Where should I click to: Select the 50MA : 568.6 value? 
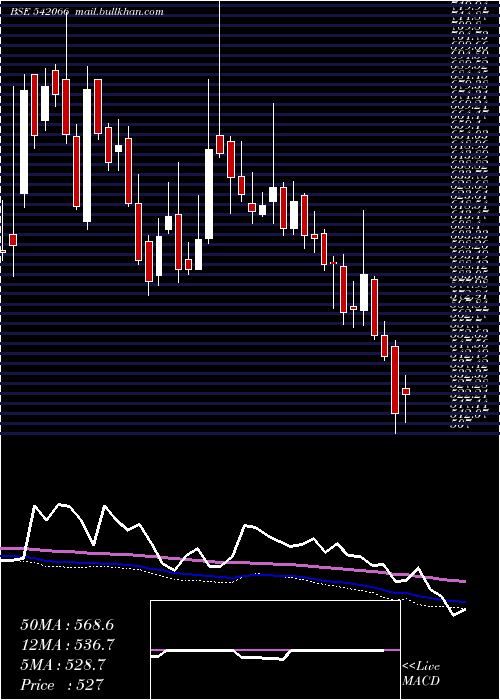point(67,625)
